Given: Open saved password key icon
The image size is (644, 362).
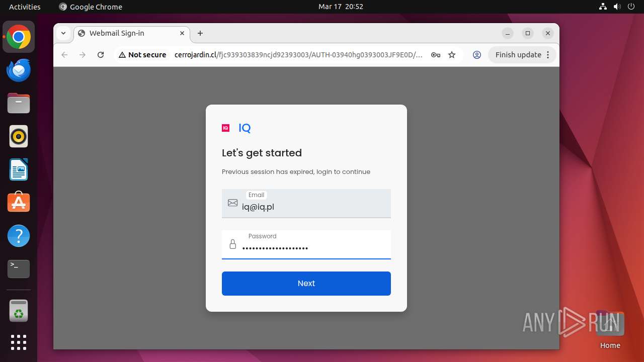Looking at the screenshot, I should (x=436, y=55).
